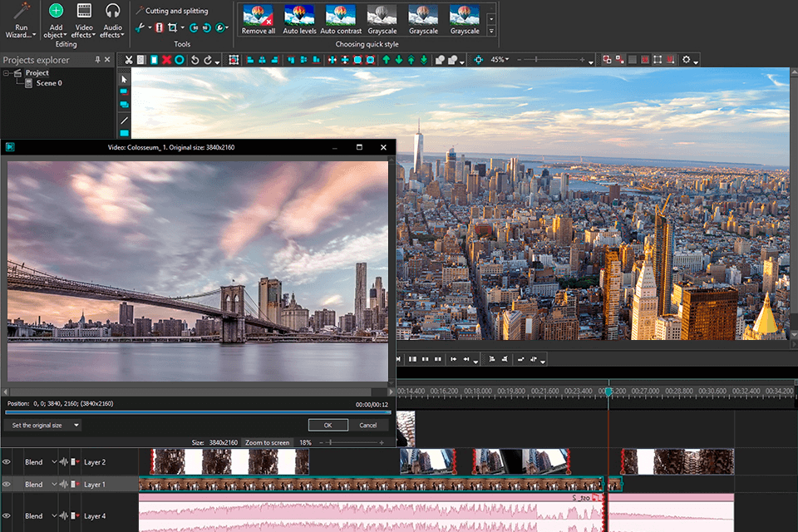
Task: Click the undo arrow in the toolbar
Action: (195, 60)
